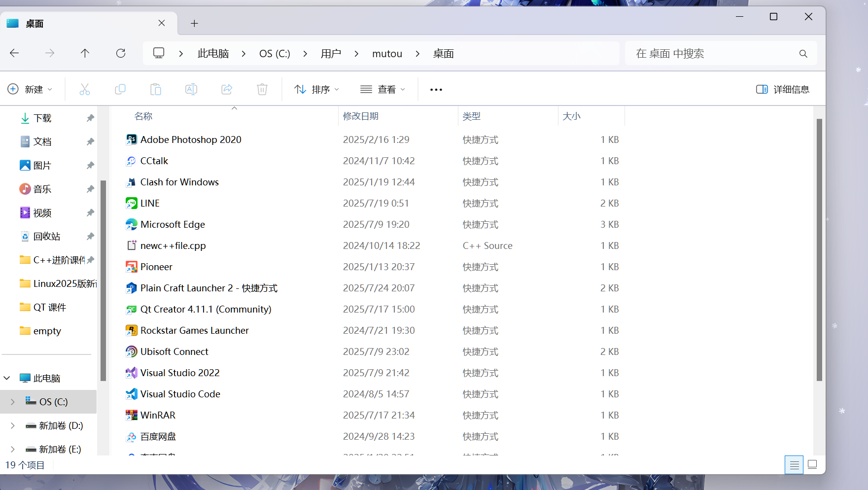Click the sidebar vertical scrollbar
The height and width of the screenshot is (490, 868).
click(103, 280)
